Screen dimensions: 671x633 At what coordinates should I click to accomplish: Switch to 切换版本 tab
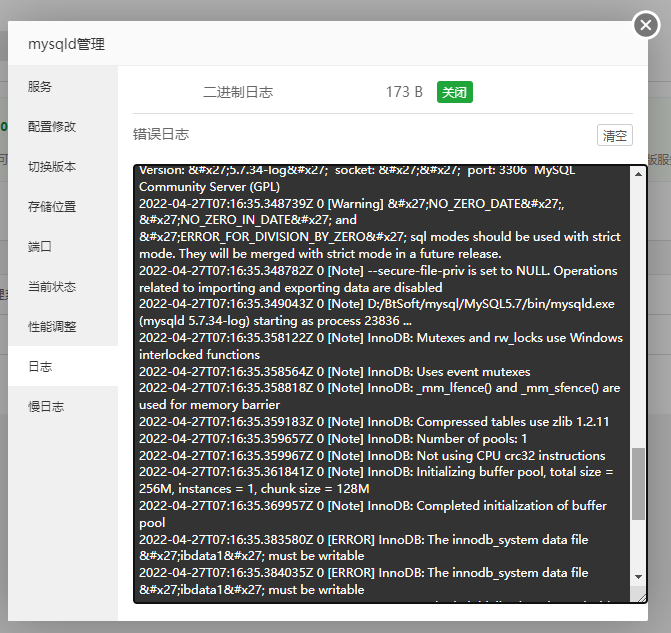point(63,166)
